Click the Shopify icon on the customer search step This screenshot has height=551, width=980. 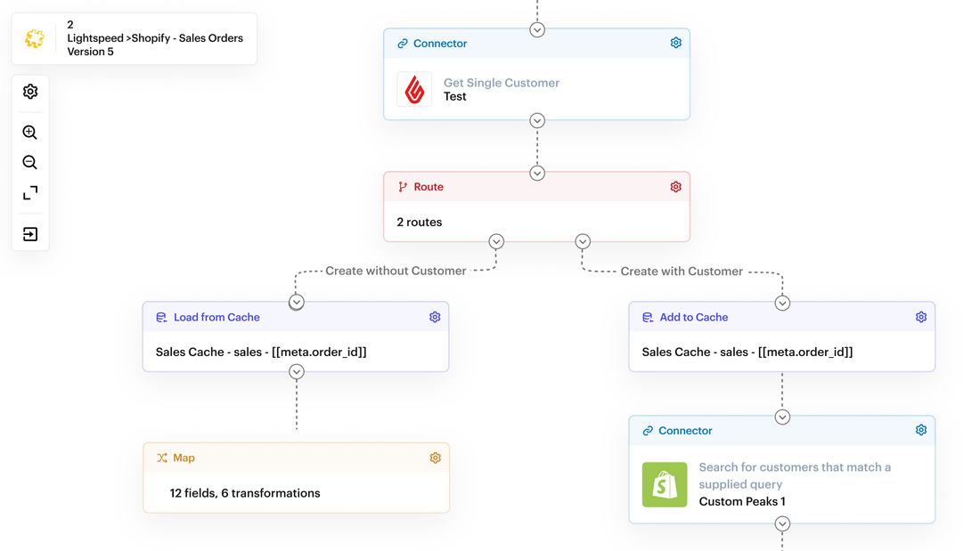coord(665,484)
